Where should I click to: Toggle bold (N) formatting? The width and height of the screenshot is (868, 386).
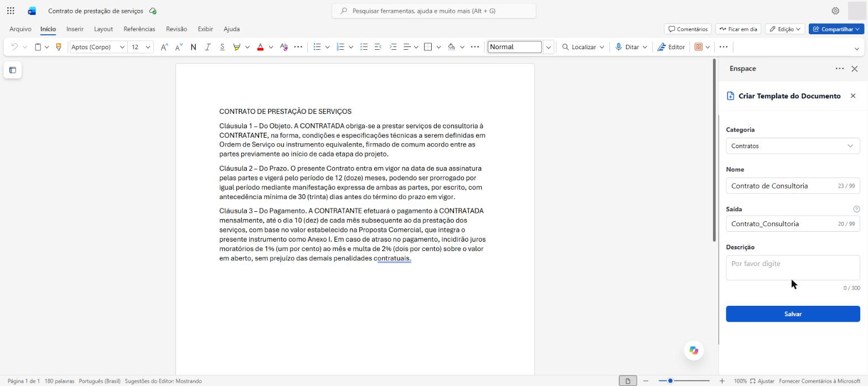click(x=193, y=47)
